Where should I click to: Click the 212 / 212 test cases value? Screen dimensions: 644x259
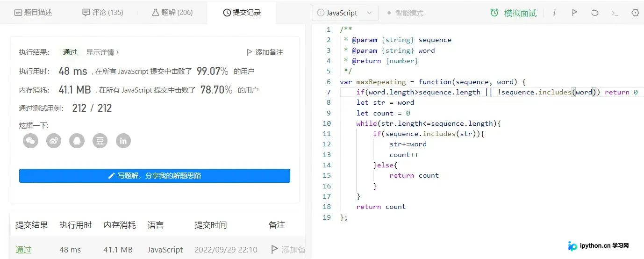(92, 108)
